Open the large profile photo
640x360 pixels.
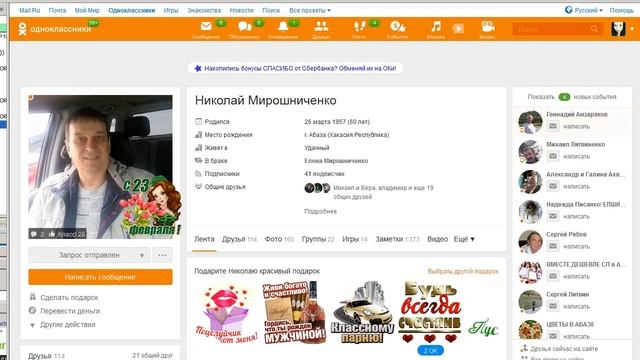click(x=100, y=167)
